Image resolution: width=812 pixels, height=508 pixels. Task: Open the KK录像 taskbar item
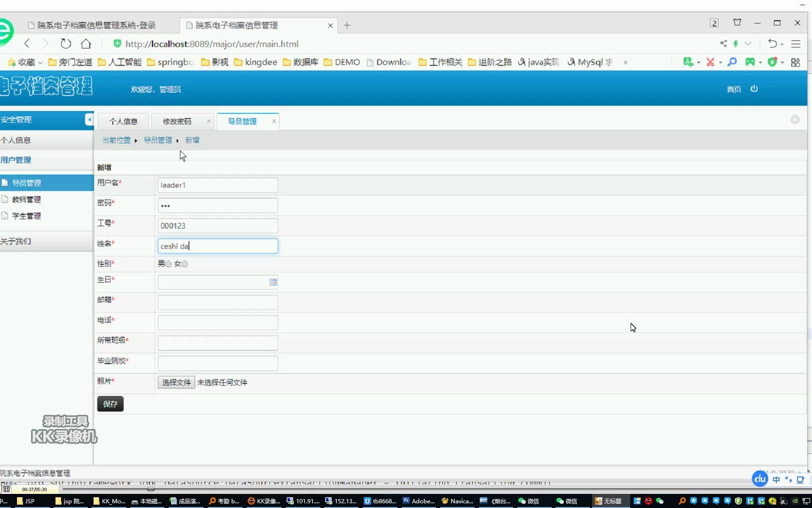[264, 501]
